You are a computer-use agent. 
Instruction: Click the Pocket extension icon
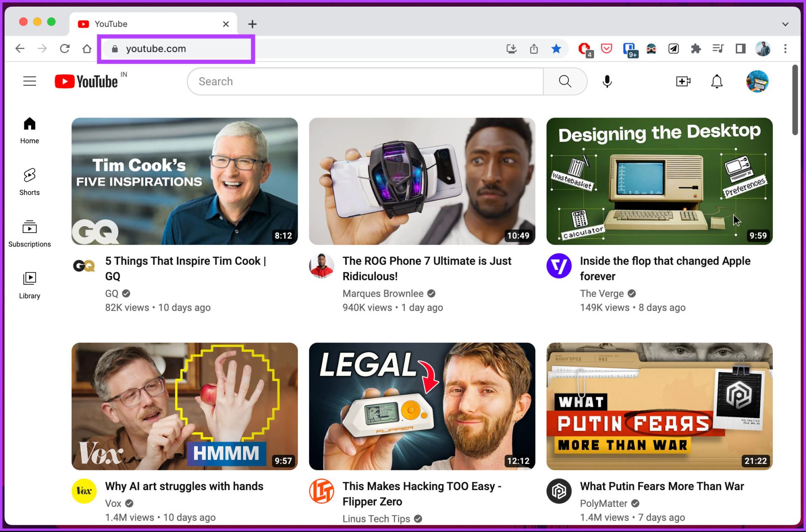pos(607,49)
